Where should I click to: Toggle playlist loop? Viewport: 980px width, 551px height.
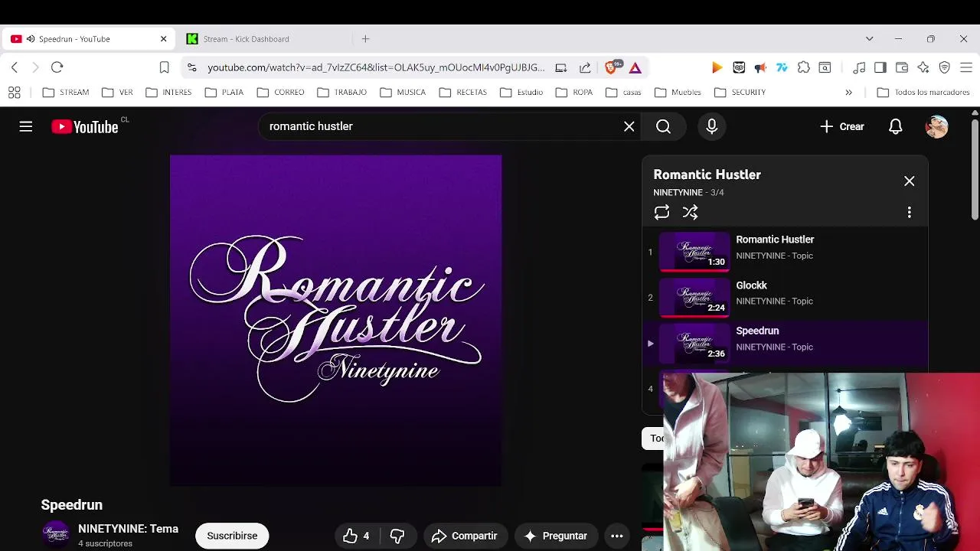pos(661,212)
